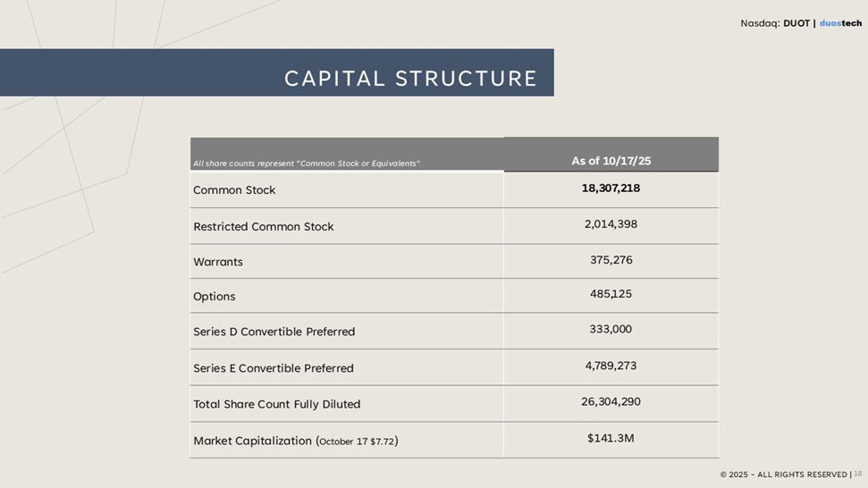Click Total Share Count Fully Diluted label

click(x=276, y=404)
